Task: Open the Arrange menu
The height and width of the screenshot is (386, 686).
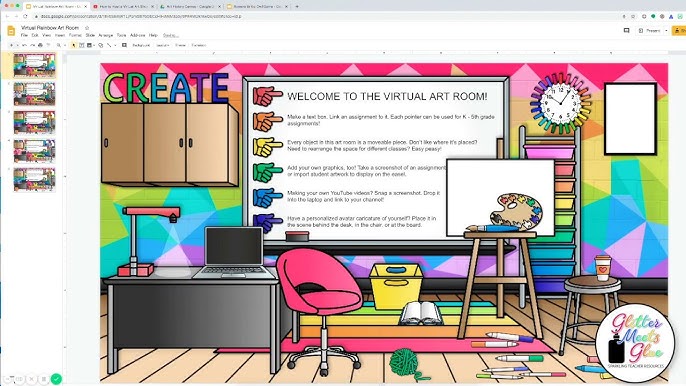Action: [105, 35]
